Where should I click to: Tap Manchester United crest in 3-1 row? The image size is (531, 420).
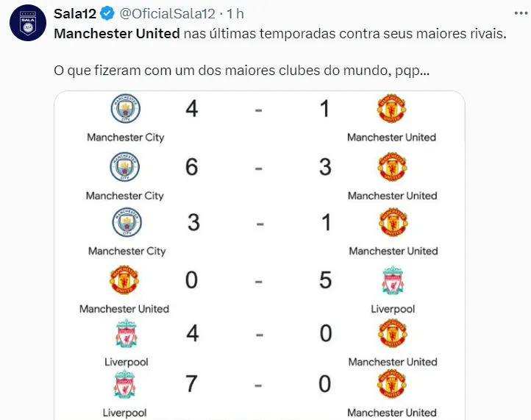pos(392,223)
